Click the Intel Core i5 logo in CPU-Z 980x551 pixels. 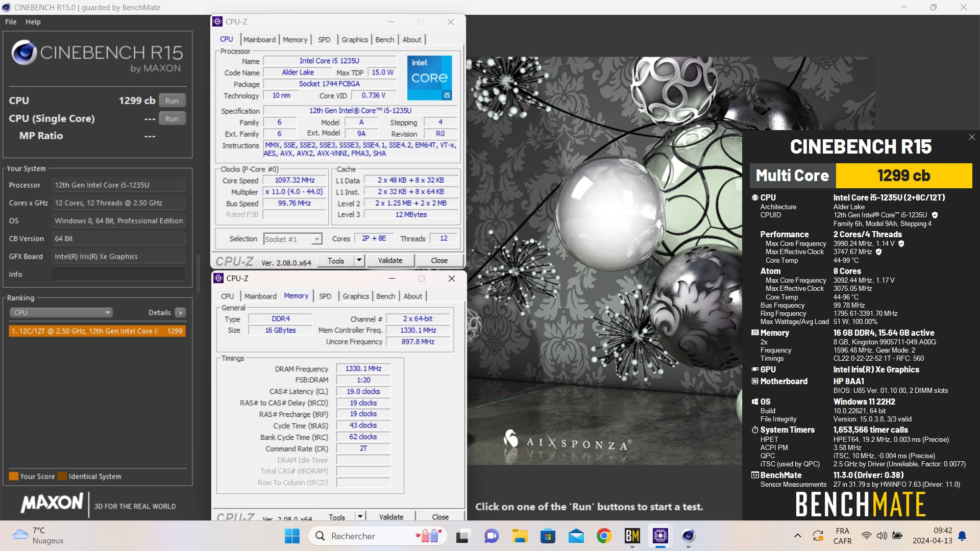tap(429, 78)
